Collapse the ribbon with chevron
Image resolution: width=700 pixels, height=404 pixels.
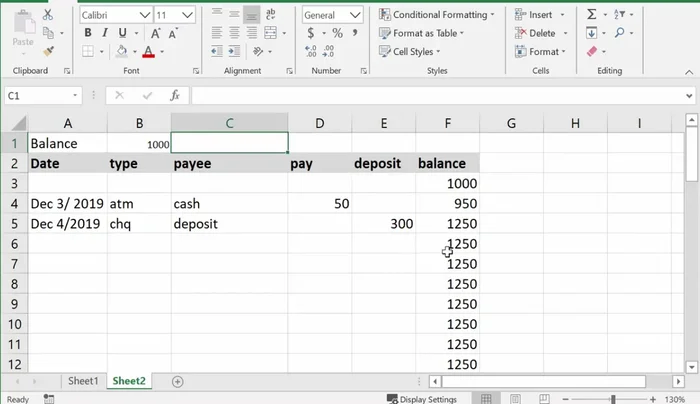[x=689, y=72]
